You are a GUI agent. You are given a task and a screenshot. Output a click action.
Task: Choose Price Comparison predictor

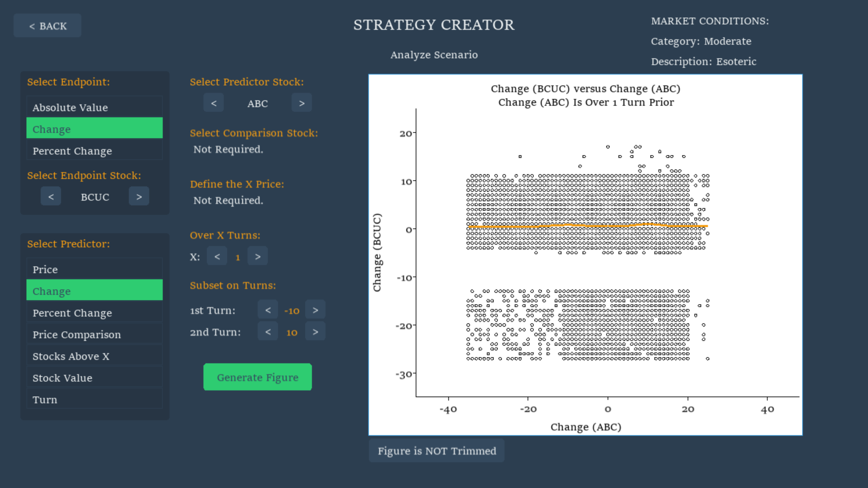[94, 334]
